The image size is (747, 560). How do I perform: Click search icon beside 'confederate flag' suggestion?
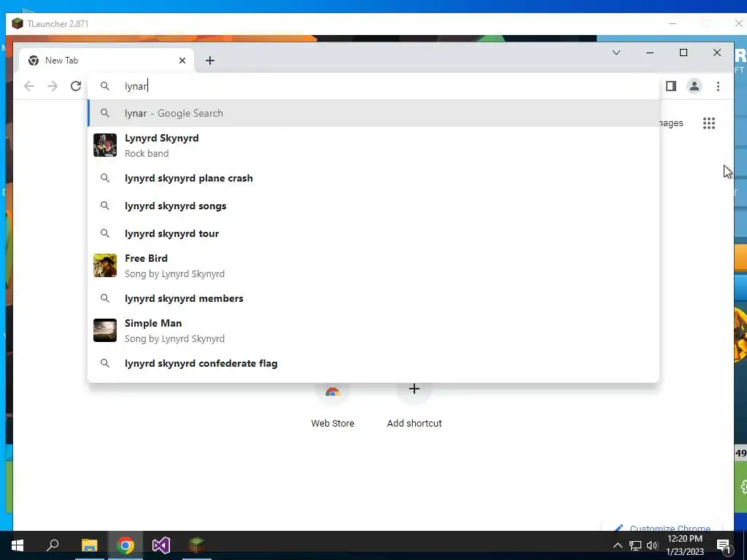point(105,363)
